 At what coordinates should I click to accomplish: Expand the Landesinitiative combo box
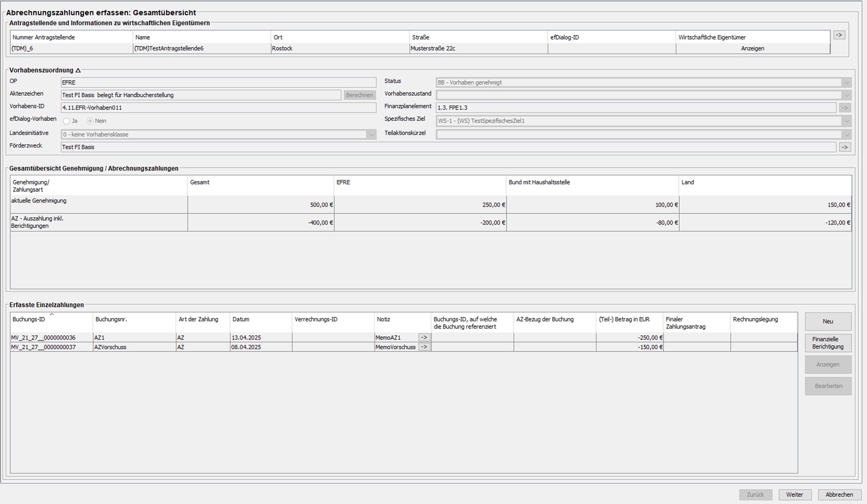coord(371,134)
